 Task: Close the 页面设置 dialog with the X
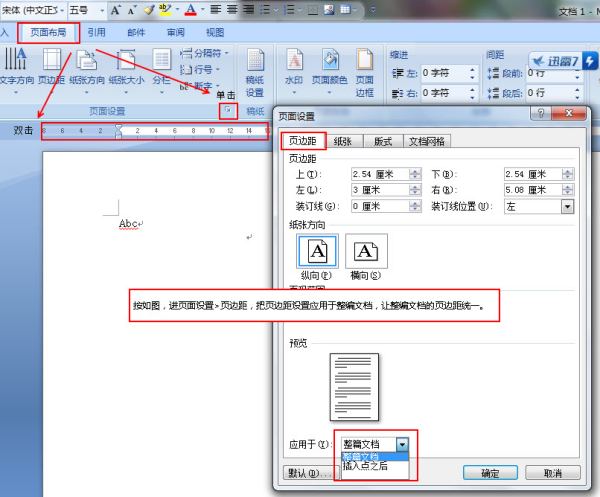tap(569, 113)
